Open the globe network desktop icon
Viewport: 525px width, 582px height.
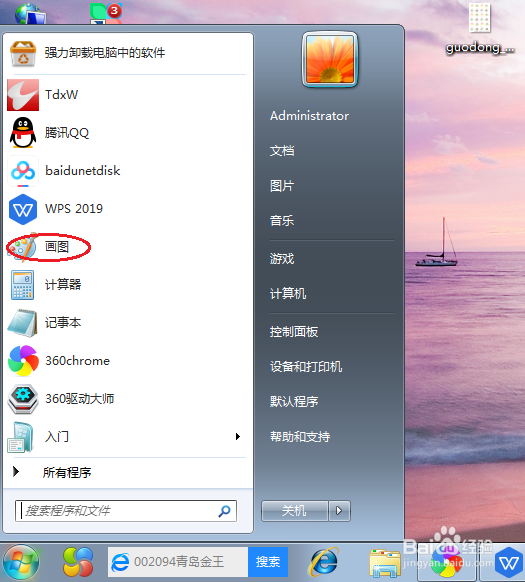point(30,13)
